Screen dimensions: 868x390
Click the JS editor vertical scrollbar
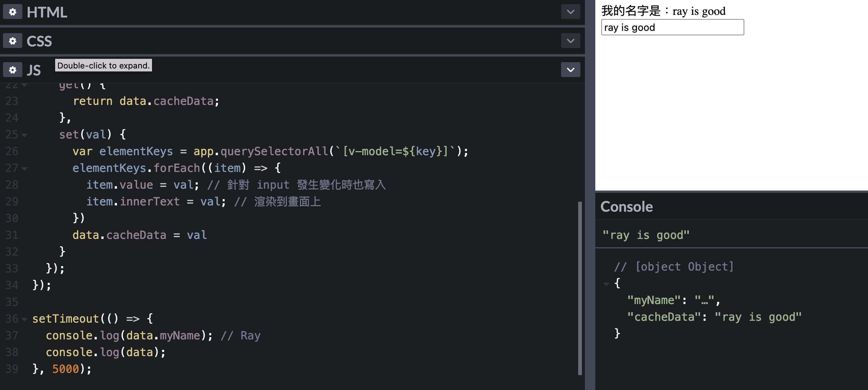pyautogui.click(x=580, y=288)
